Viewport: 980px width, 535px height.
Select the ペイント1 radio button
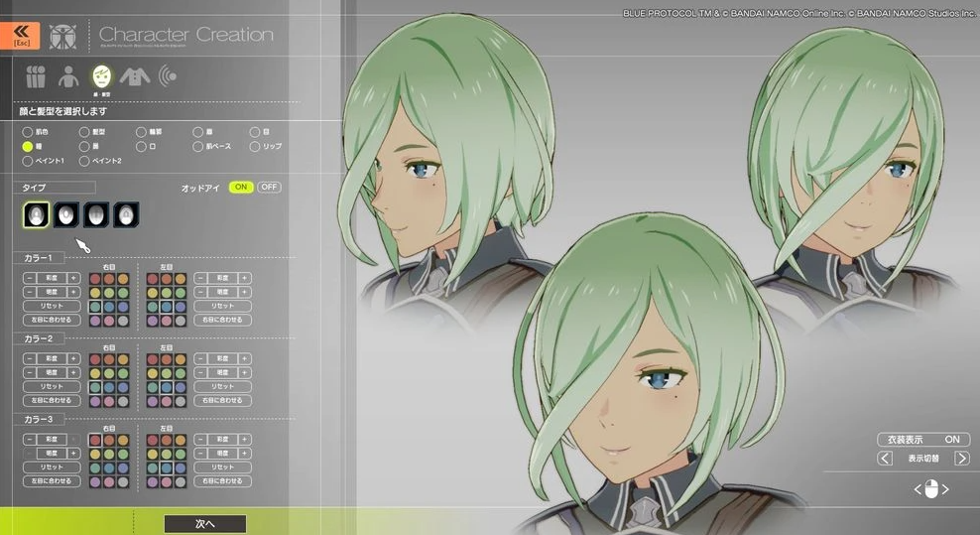[x=28, y=161]
